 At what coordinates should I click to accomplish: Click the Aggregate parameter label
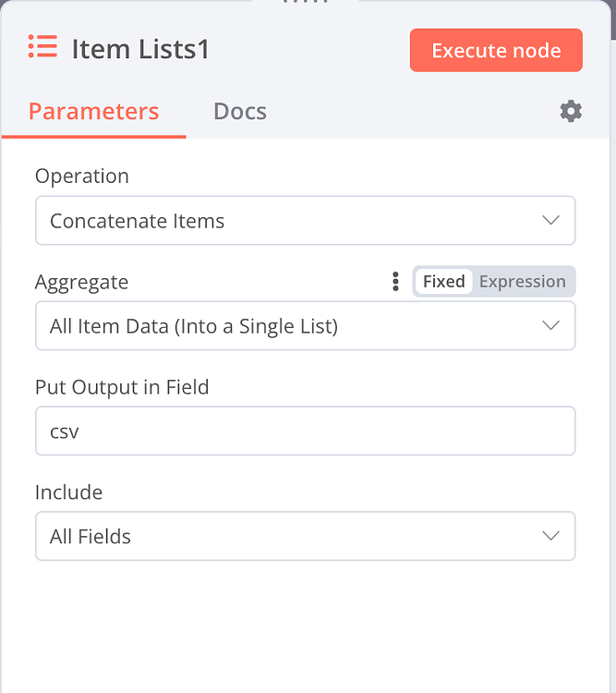(x=81, y=282)
